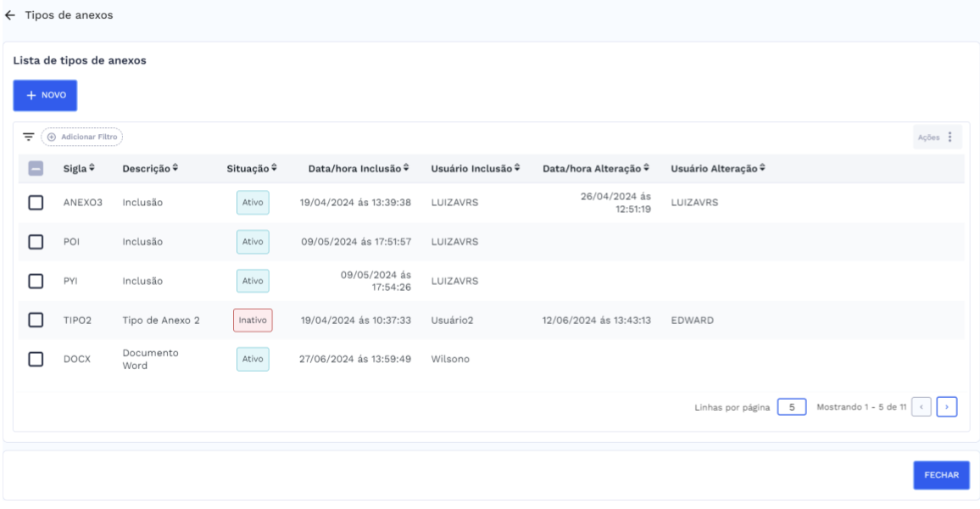Sort by Sigla column arrows
The width and height of the screenshot is (980, 509).
click(92, 169)
